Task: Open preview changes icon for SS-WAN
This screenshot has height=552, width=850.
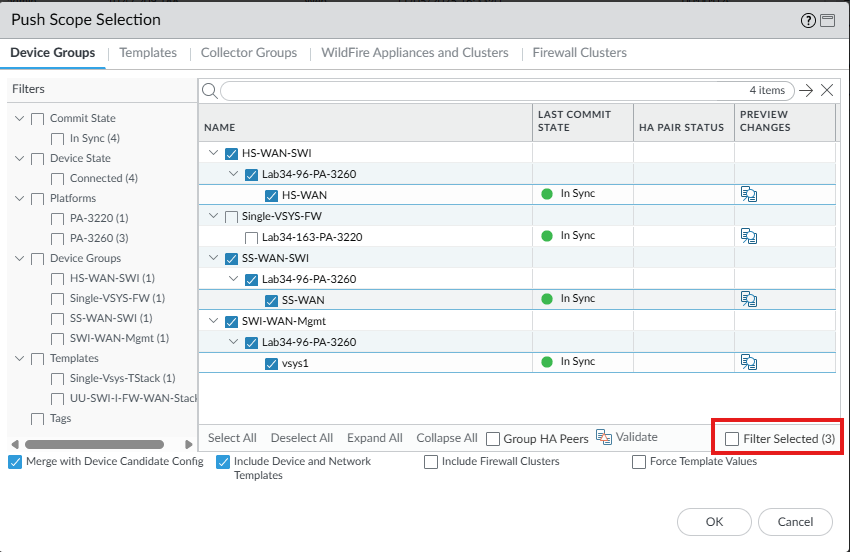Action: pyautogui.click(x=748, y=299)
